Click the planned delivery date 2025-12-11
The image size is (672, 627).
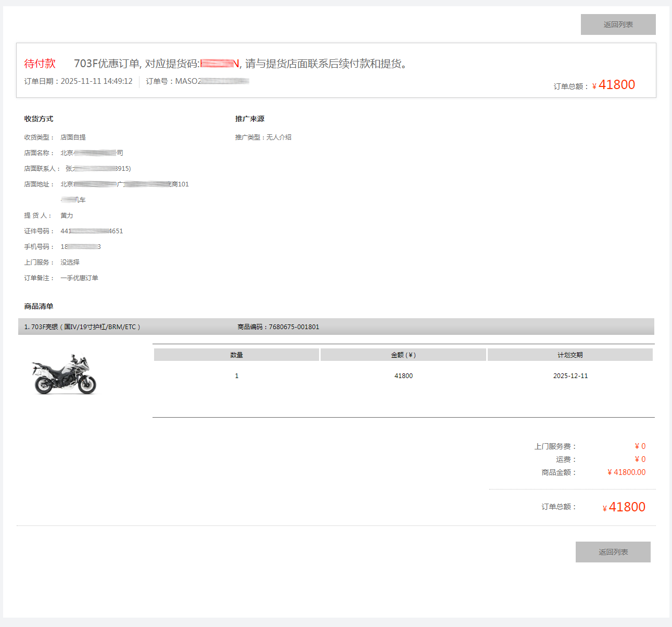570,376
